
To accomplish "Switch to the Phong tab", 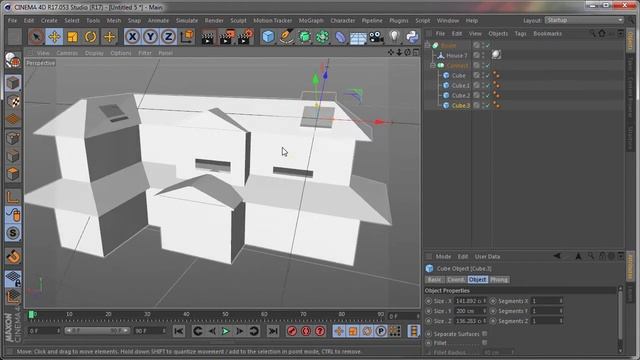I will [x=499, y=280].
